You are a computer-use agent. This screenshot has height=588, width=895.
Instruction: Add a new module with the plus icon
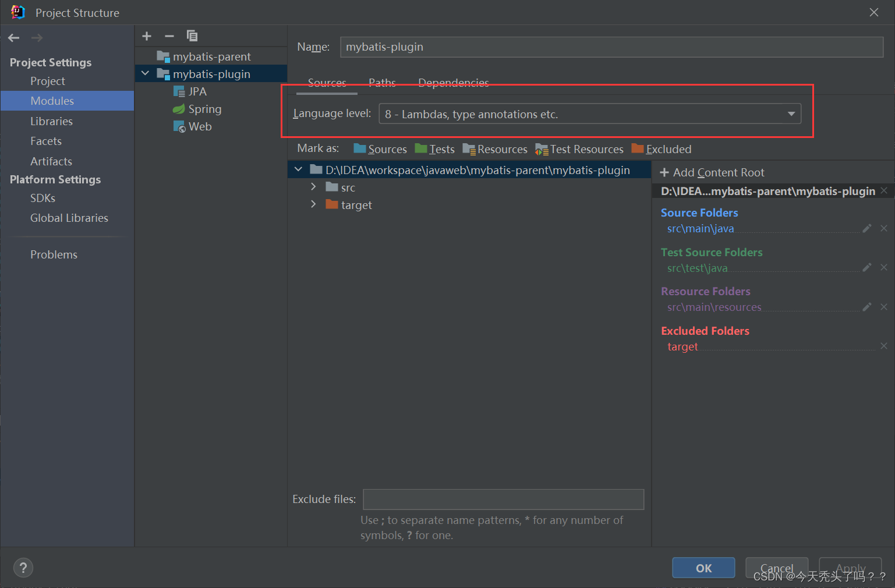[x=146, y=36]
